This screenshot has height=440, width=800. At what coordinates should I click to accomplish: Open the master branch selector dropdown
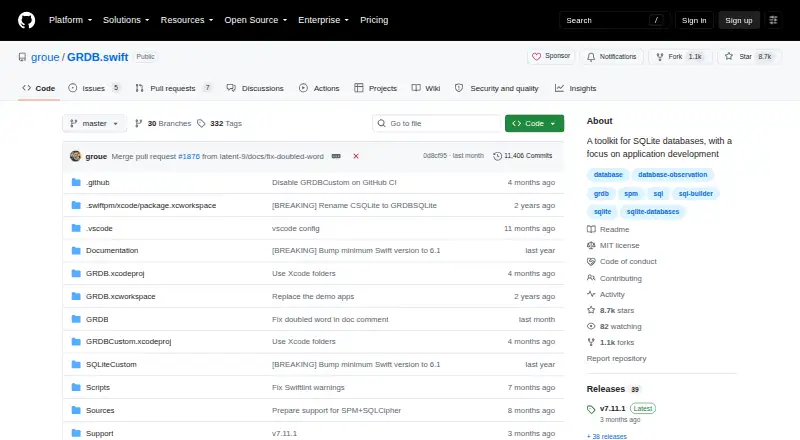point(94,124)
